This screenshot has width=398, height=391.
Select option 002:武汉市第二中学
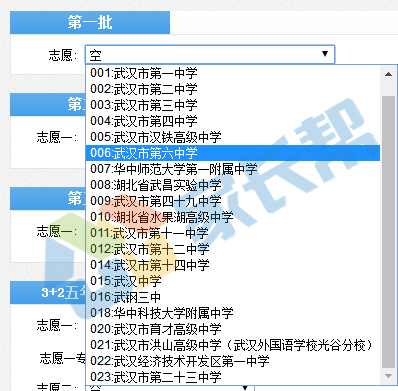(233, 89)
